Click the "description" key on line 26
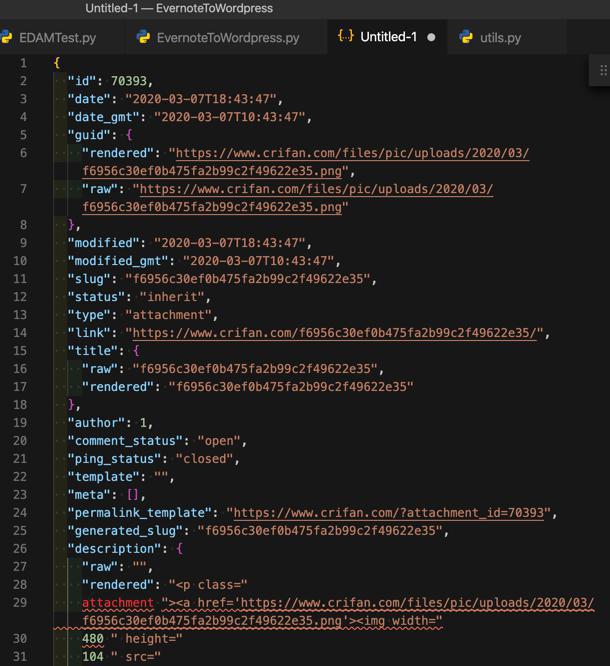This screenshot has width=610, height=666. pos(113,549)
